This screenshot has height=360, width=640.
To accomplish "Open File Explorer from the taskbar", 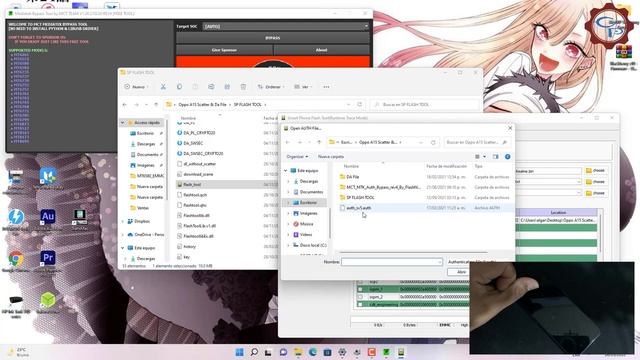I will click(x=298, y=352).
